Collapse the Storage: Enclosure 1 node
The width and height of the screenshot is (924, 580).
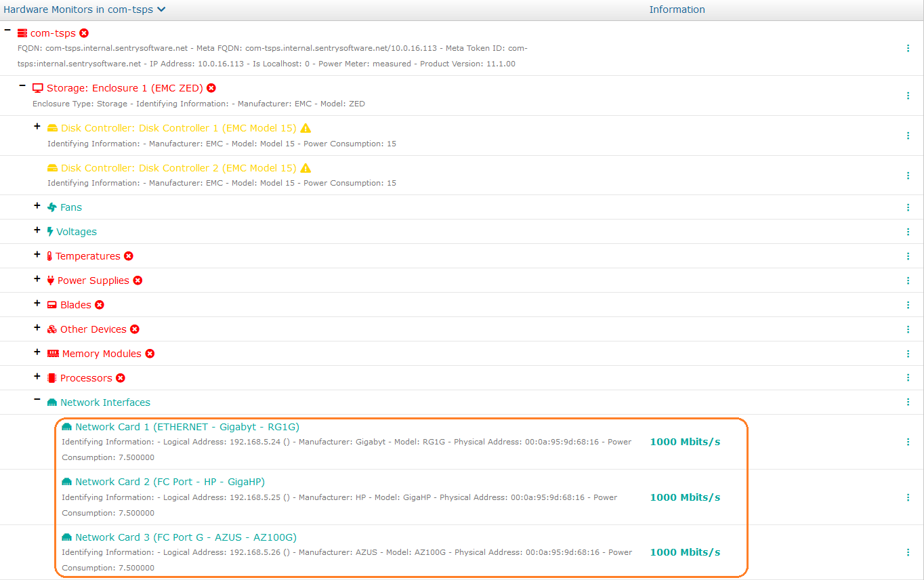tap(22, 86)
